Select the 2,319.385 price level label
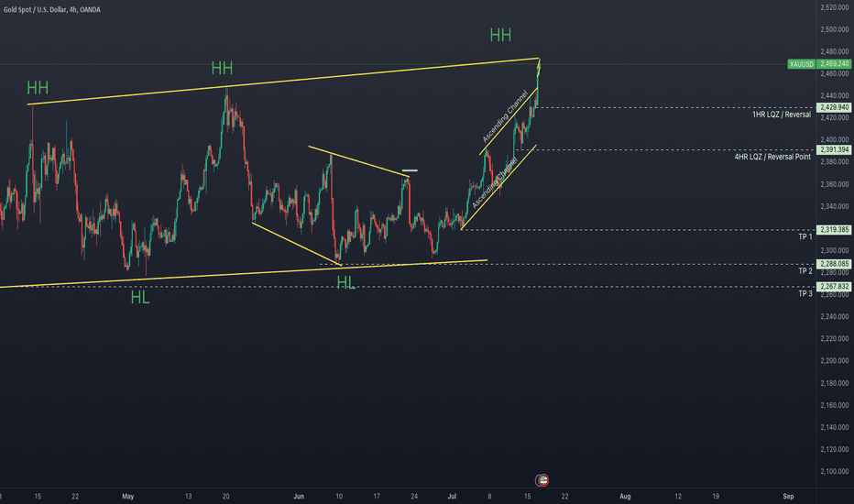The image size is (854, 504). 833,230
